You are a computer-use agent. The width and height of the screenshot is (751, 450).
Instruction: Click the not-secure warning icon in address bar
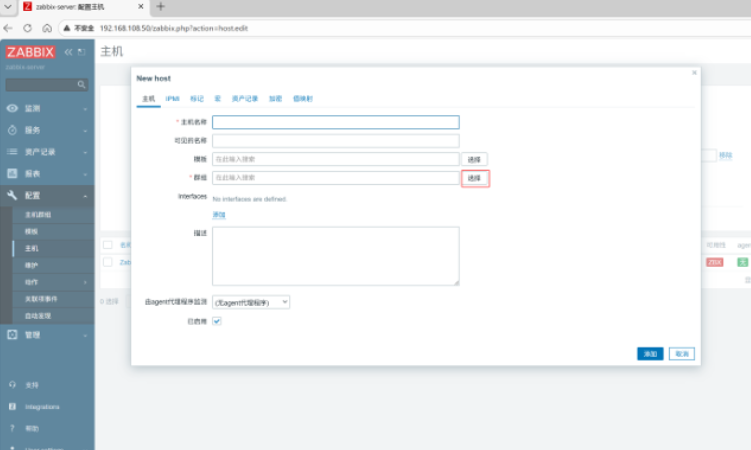pos(67,28)
